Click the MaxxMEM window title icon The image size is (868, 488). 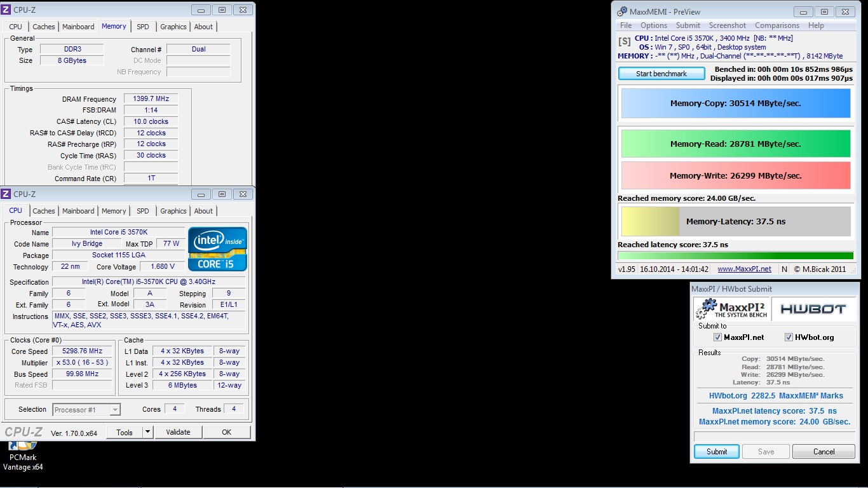coord(622,11)
